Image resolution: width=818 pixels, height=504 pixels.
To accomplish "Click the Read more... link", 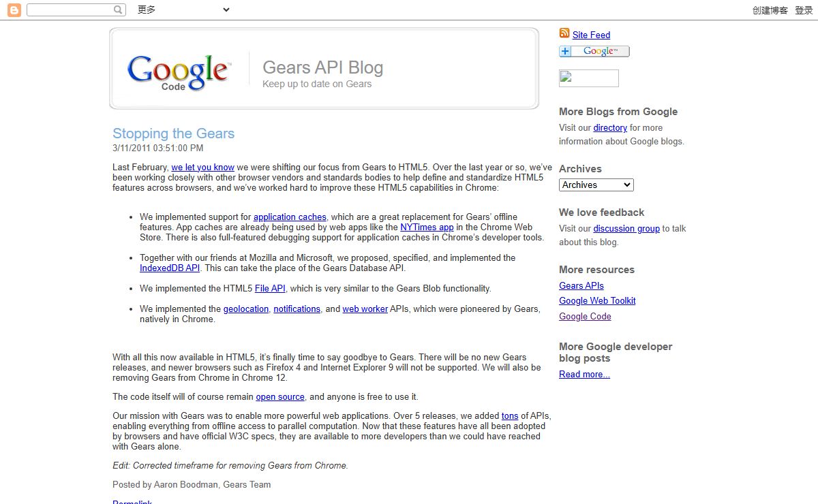I will point(584,374).
